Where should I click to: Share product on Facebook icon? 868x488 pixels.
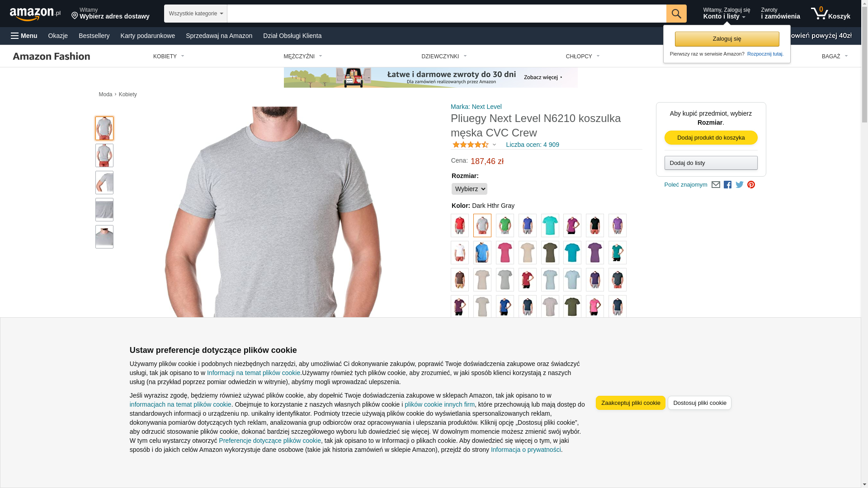coord(727,184)
